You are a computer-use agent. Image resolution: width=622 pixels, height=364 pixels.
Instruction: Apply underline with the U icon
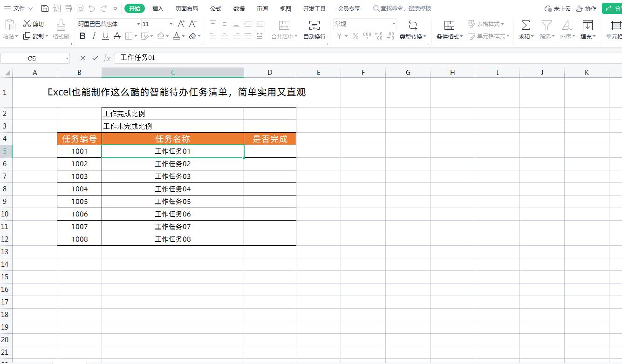point(105,35)
